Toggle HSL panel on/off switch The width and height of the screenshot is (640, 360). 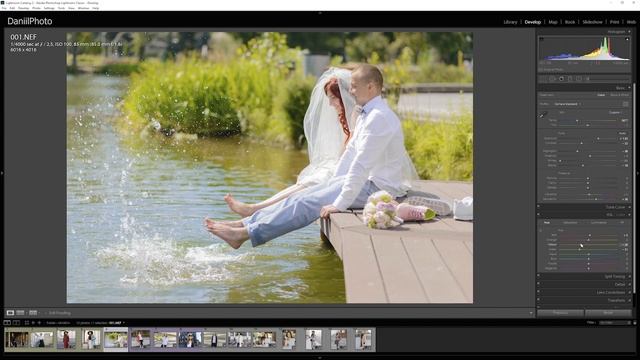[x=538, y=214]
